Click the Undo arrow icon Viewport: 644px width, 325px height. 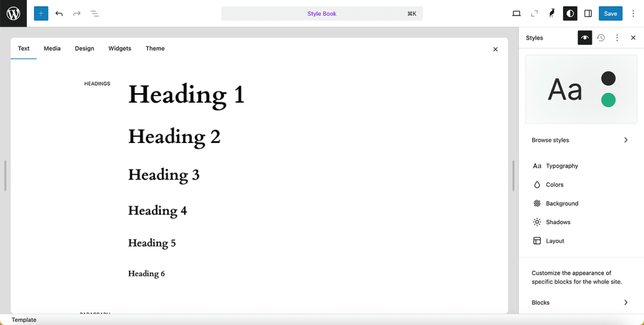[59, 13]
